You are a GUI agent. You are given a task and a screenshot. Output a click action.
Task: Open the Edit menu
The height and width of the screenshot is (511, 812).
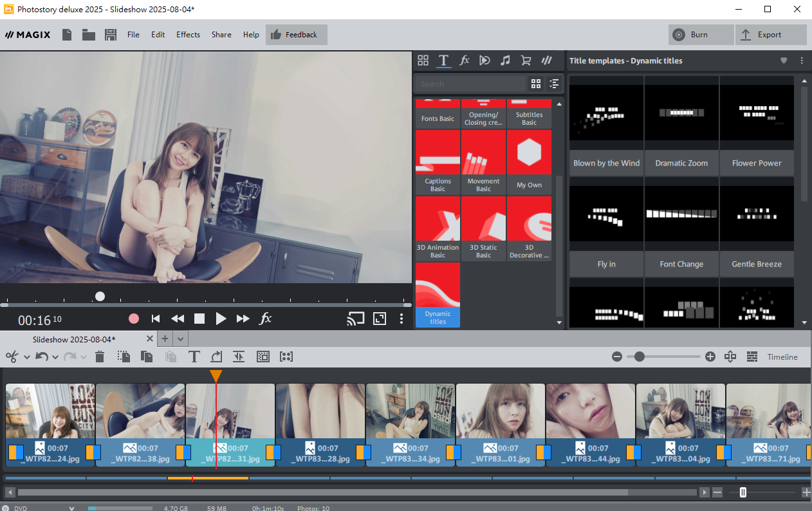(158, 35)
